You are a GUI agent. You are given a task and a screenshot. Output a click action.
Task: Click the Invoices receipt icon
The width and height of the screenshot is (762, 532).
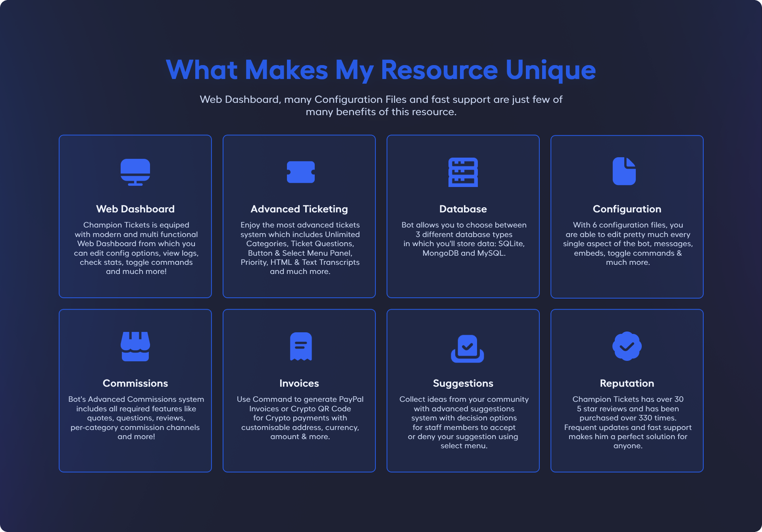point(300,346)
